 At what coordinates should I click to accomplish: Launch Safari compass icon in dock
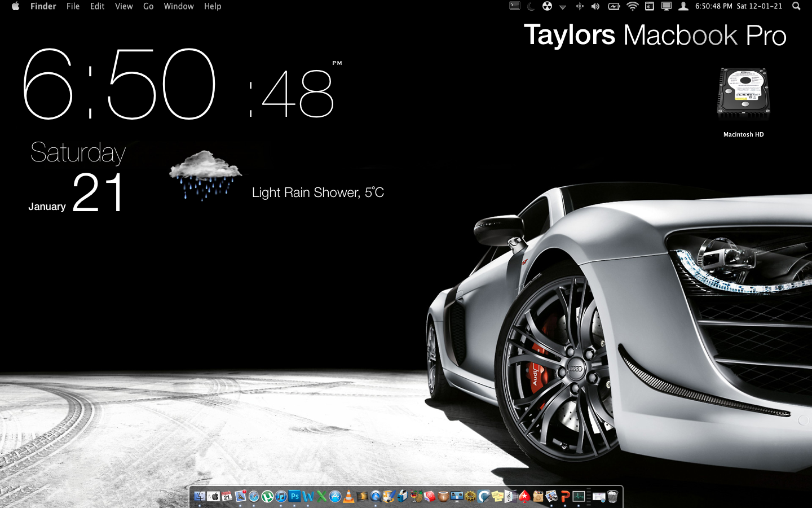tap(254, 496)
